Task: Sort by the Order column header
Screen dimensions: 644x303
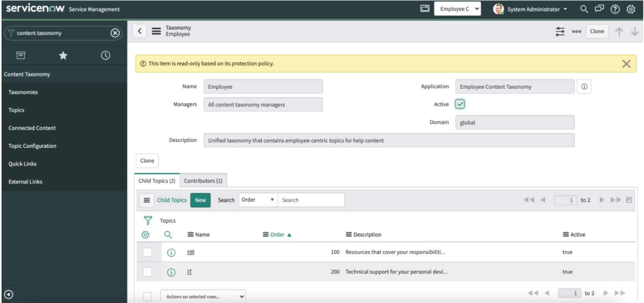Action: click(277, 235)
